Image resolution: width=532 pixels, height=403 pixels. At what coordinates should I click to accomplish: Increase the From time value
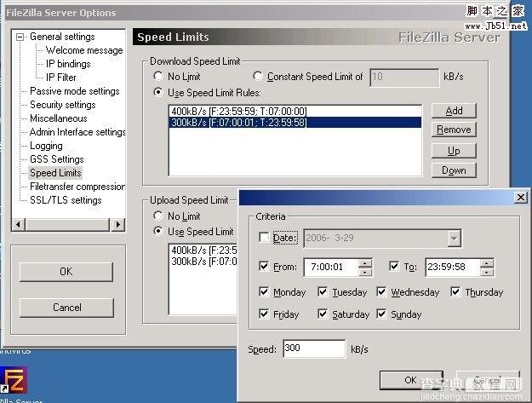[x=364, y=263]
